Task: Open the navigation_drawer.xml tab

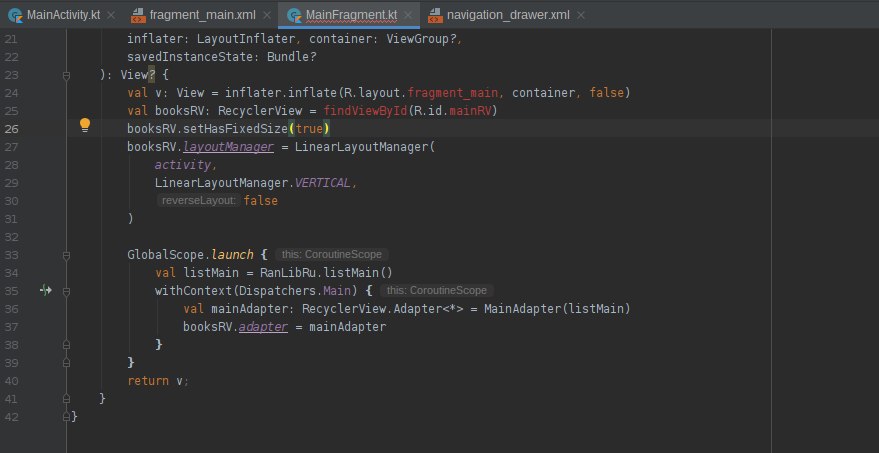Action: coord(508,15)
